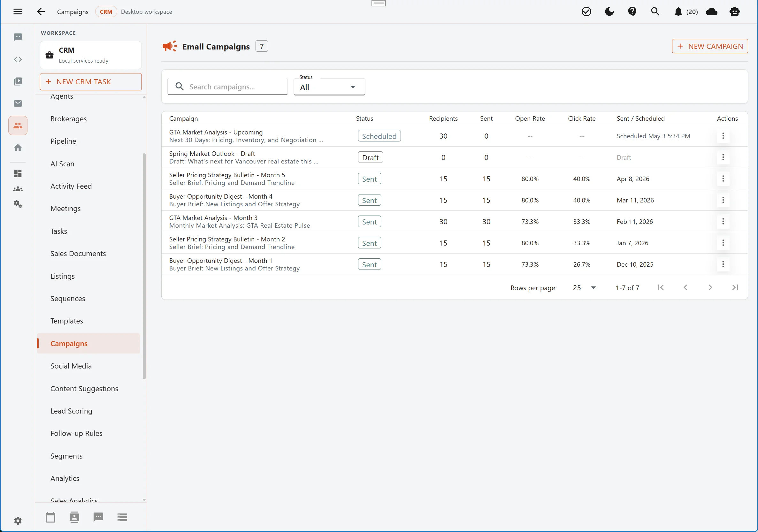The width and height of the screenshot is (758, 532).
Task: Open actions menu for Seller Pricing Bulletin Month 2
Action: (x=723, y=243)
